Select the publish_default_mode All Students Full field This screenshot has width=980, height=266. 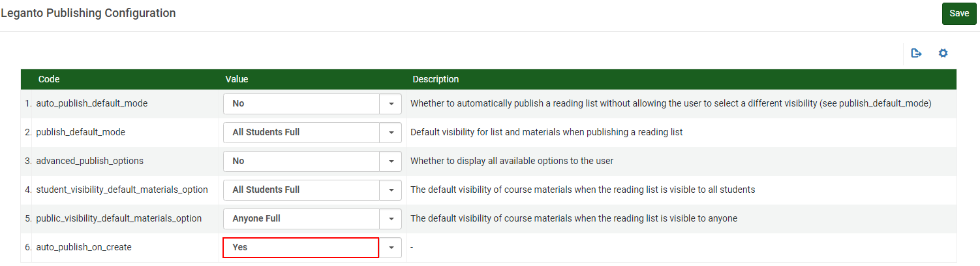tap(301, 133)
